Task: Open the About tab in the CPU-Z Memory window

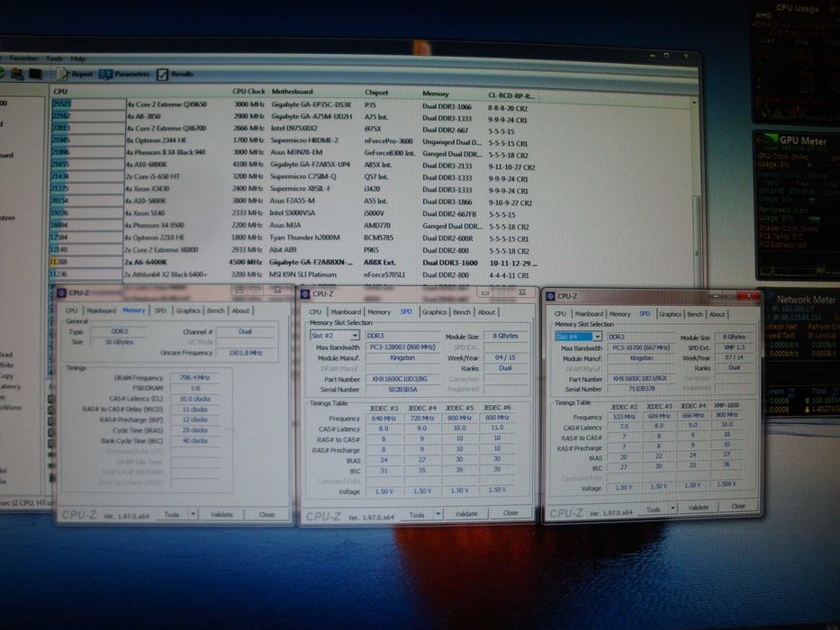Action: click(x=240, y=310)
